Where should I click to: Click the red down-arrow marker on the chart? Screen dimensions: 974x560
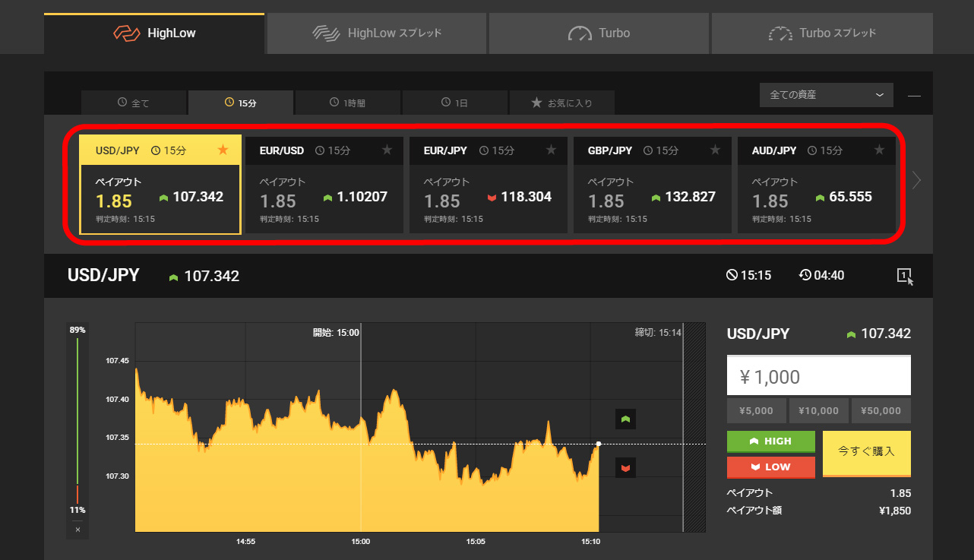coord(625,467)
